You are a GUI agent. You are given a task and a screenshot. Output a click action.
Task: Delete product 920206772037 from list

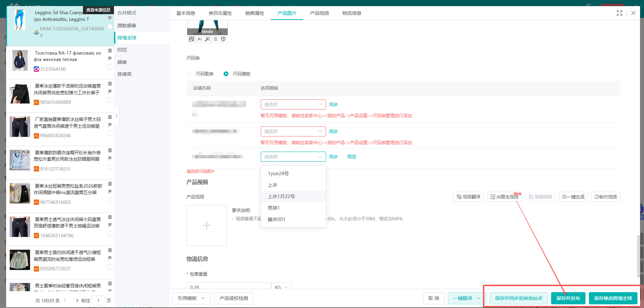click(x=110, y=250)
